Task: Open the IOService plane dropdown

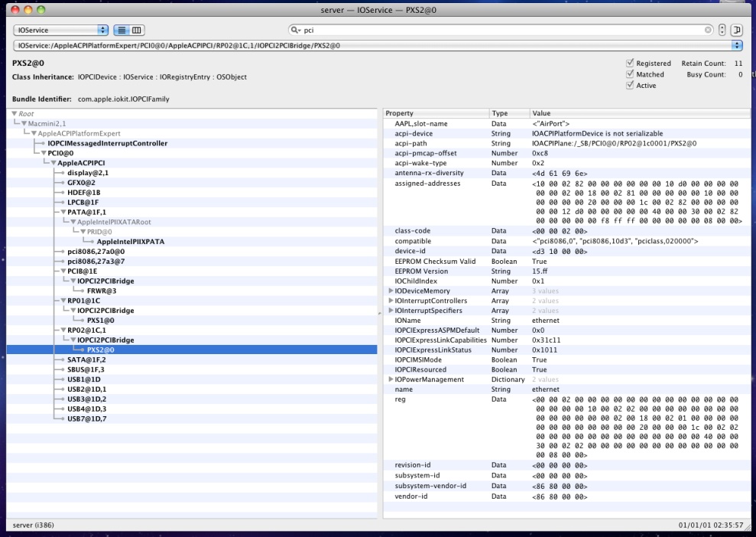Action: click(60, 30)
